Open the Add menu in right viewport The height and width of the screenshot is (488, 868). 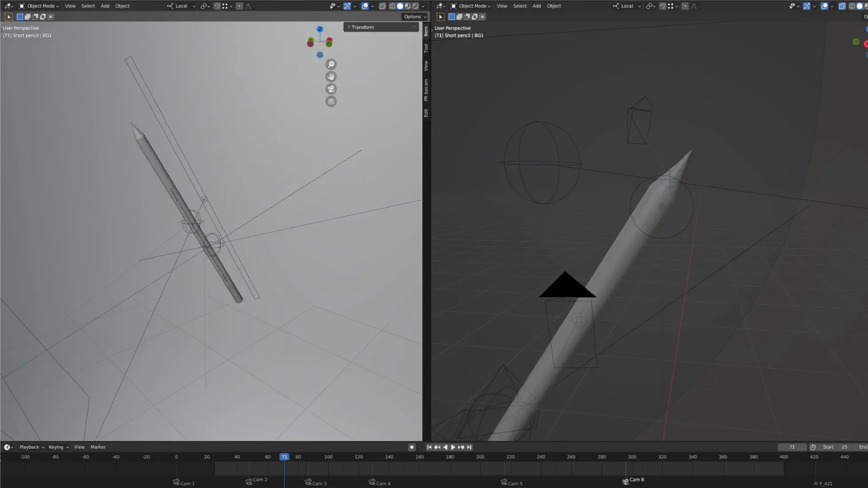(x=536, y=6)
